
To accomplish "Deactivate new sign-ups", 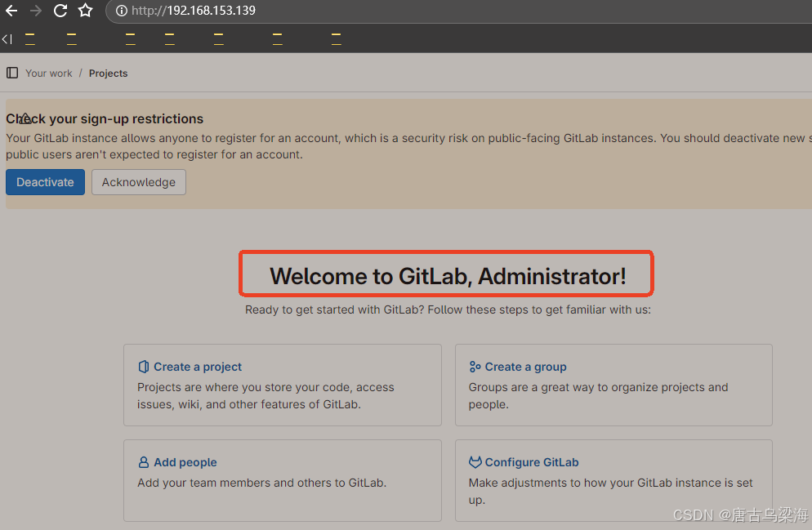I will 45,182.
